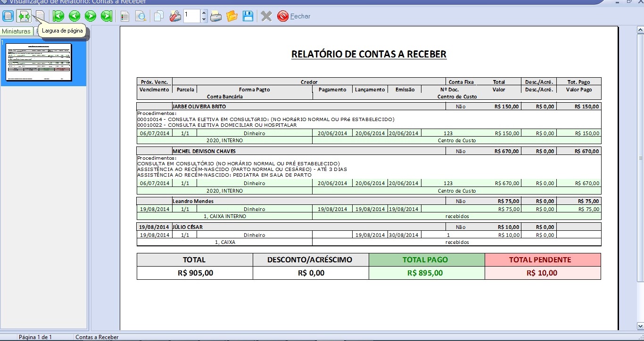The width and height of the screenshot is (644, 341).
Task: Switch to the Miniaturas tab
Action: coord(16,31)
